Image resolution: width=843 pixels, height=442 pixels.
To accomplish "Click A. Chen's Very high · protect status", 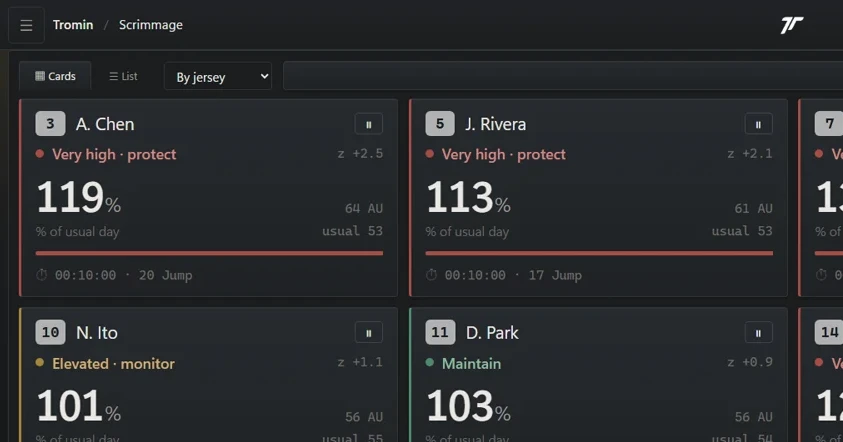I will (114, 154).
